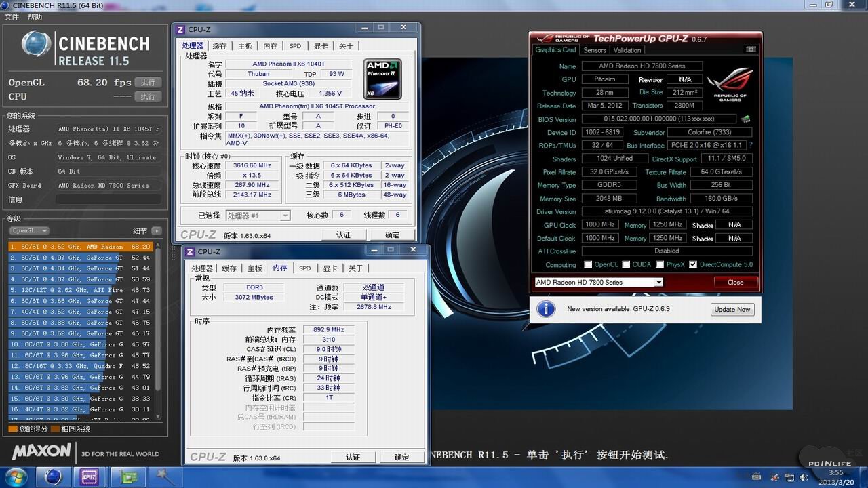
Task: Click the Cinebench logo sphere
Action: tap(36, 45)
